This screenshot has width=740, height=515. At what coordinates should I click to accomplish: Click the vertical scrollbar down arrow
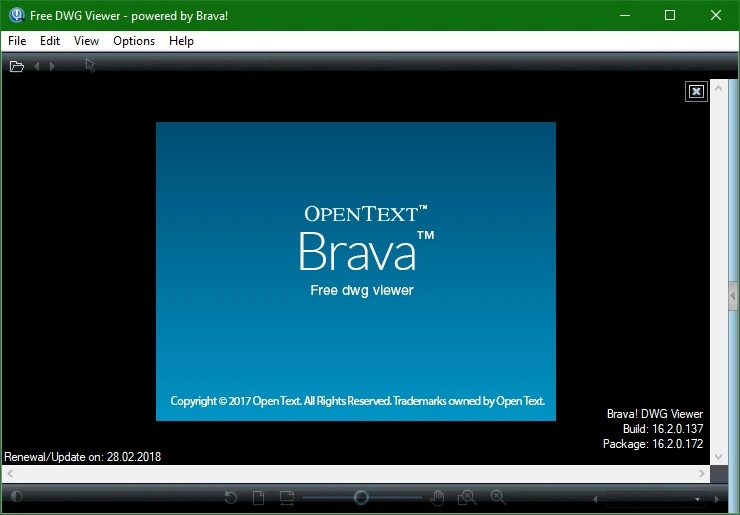[718, 456]
